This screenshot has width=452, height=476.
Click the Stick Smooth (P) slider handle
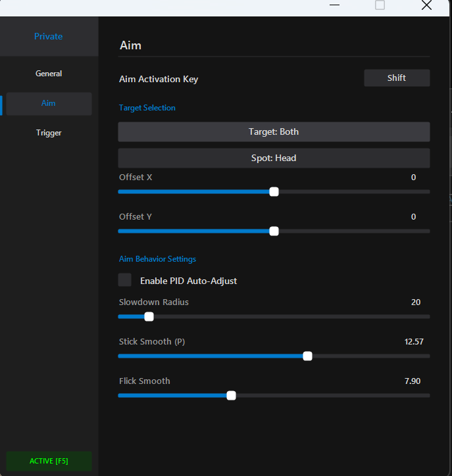coord(307,356)
